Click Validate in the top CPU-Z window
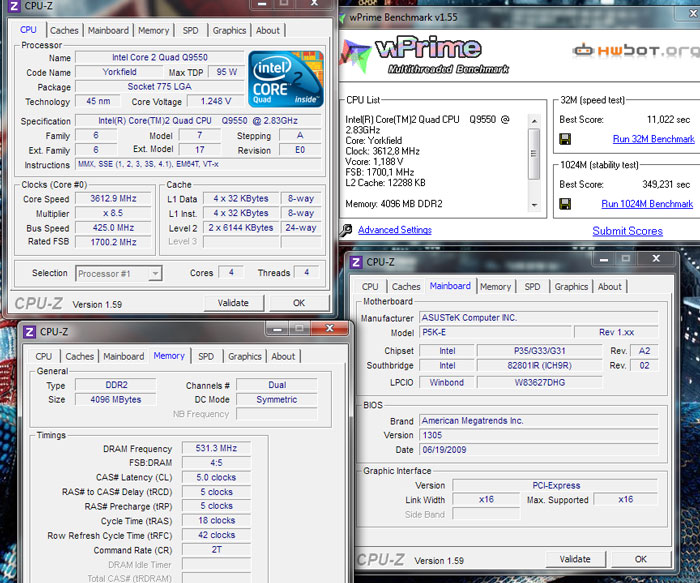The width and height of the screenshot is (700, 583). coord(233,303)
